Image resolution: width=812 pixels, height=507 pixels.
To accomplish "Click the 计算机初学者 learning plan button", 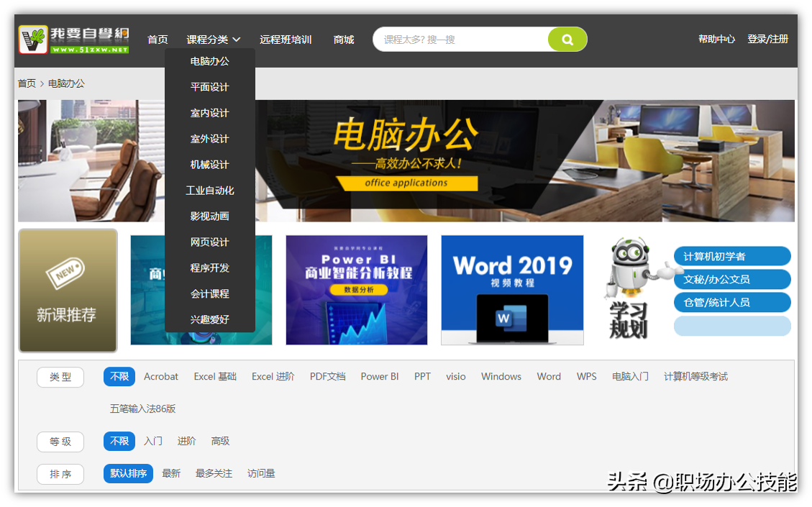I will click(731, 256).
